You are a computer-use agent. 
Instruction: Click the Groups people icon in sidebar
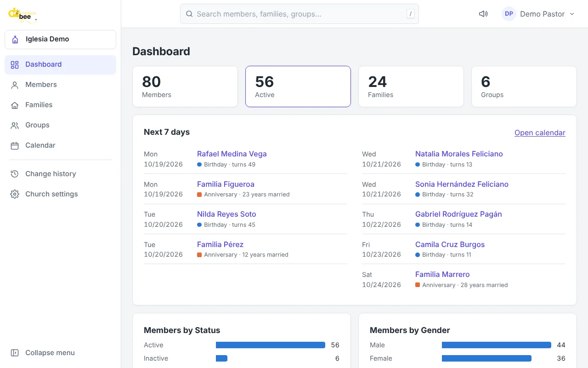click(15, 126)
